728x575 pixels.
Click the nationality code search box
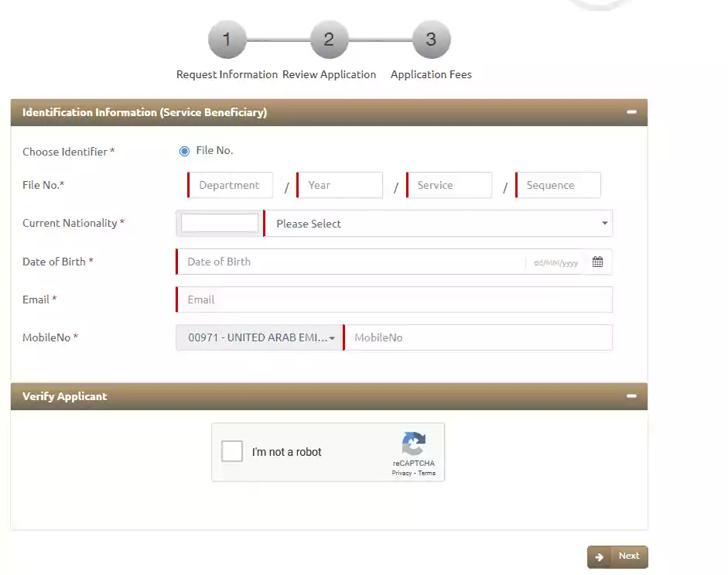pos(220,223)
